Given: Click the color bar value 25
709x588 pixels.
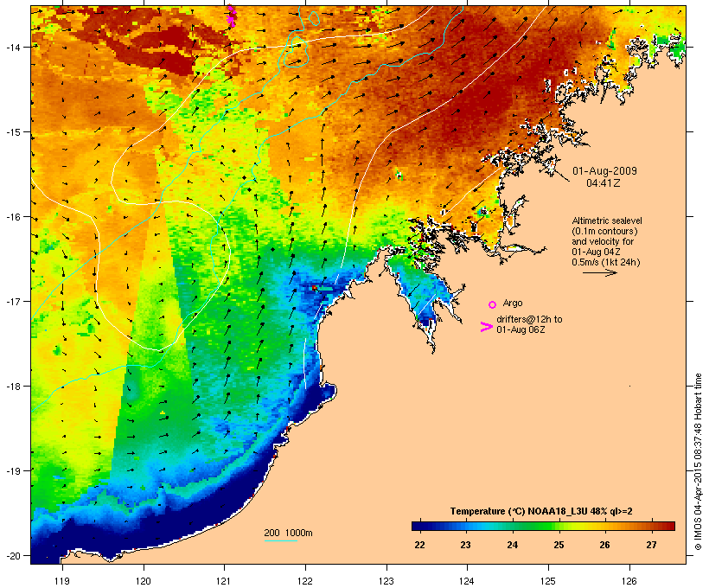Looking at the screenshot, I should [x=559, y=545].
